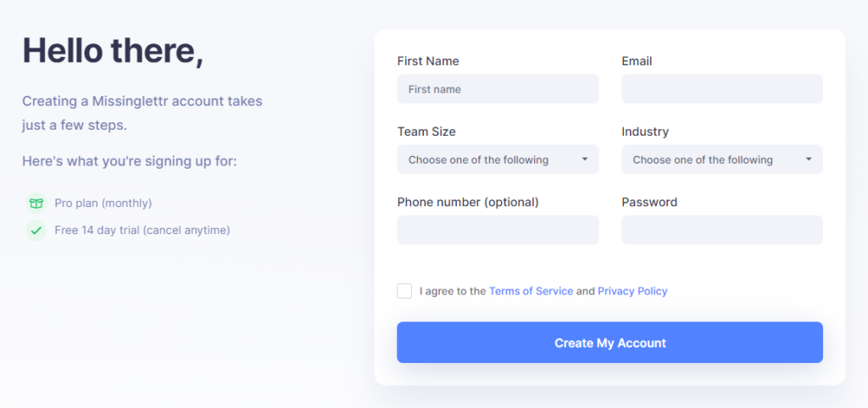Image resolution: width=868 pixels, height=408 pixels.
Task: Open the Terms of Service link
Action: 531,291
